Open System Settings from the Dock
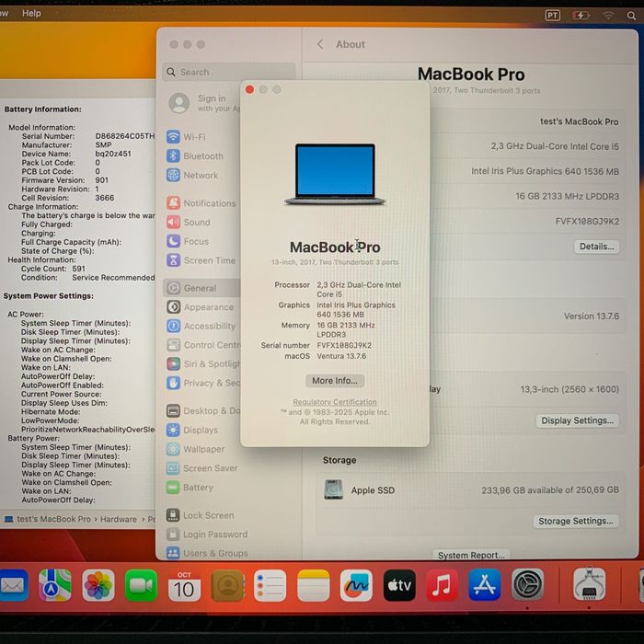The width and height of the screenshot is (644, 644). 528,585
